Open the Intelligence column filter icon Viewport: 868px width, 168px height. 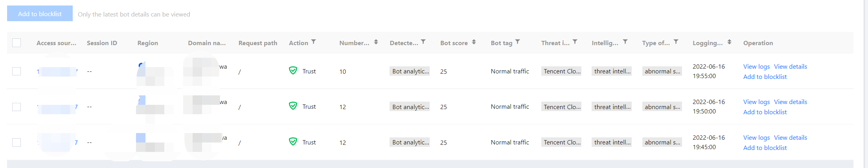[625, 42]
